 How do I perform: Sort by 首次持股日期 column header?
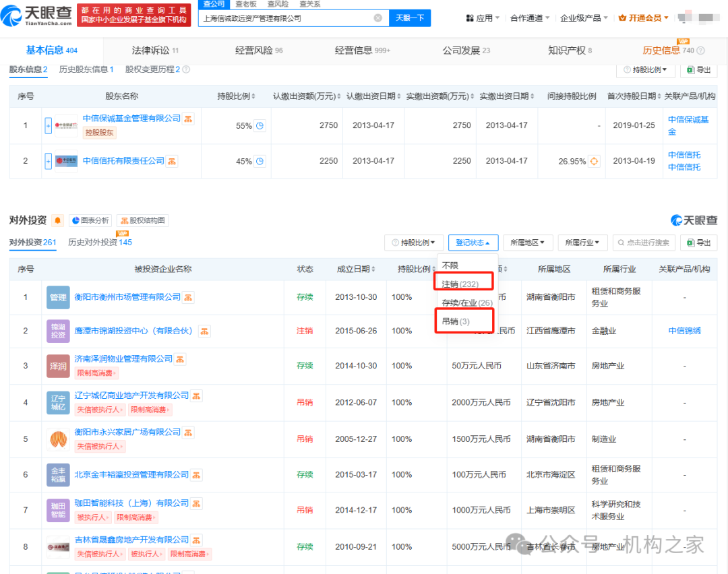click(x=634, y=96)
